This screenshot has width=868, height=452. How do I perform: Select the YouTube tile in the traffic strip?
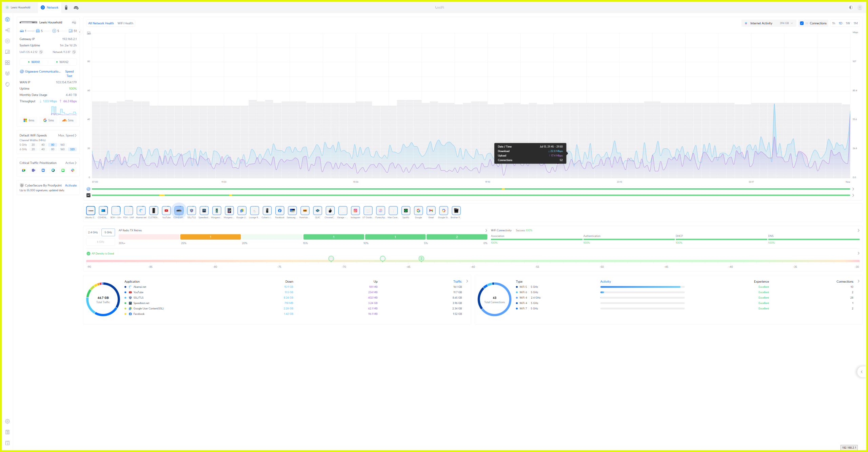coord(166,211)
